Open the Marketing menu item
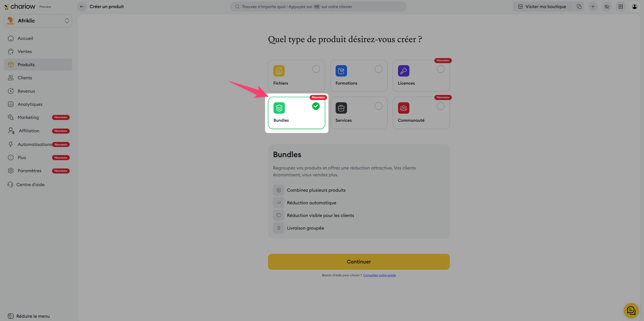This screenshot has width=644, height=321. coord(28,117)
